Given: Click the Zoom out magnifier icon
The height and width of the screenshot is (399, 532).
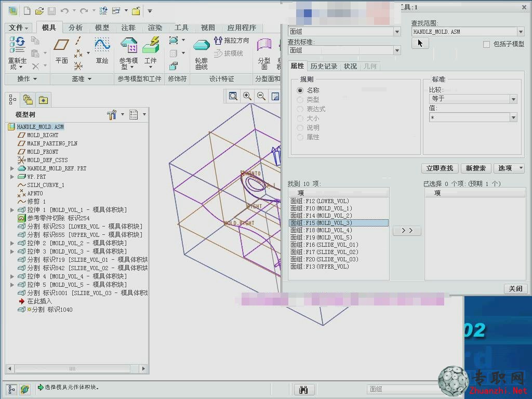Looking at the screenshot, I should click(x=261, y=96).
